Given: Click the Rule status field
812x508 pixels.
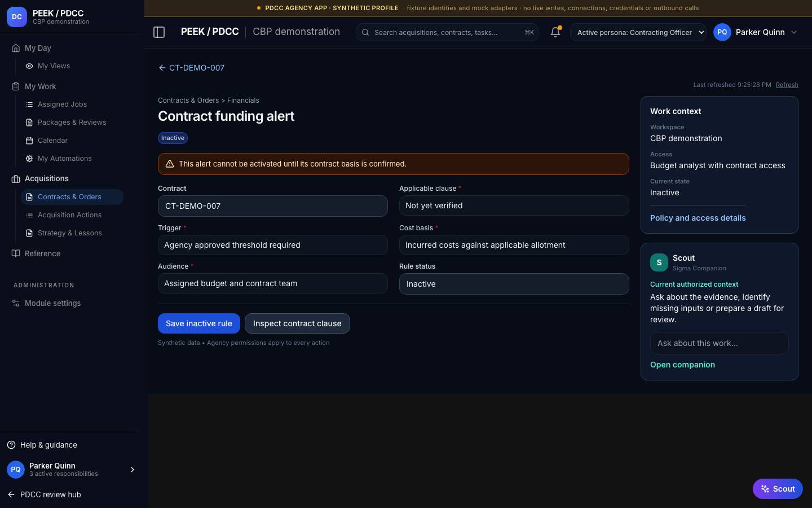Looking at the screenshot, I should point(514,284).
